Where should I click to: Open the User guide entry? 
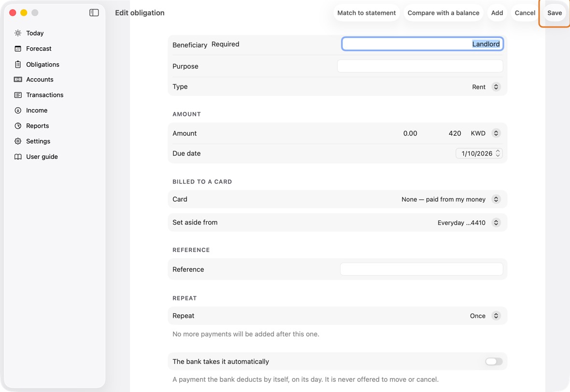click(42, 156)
